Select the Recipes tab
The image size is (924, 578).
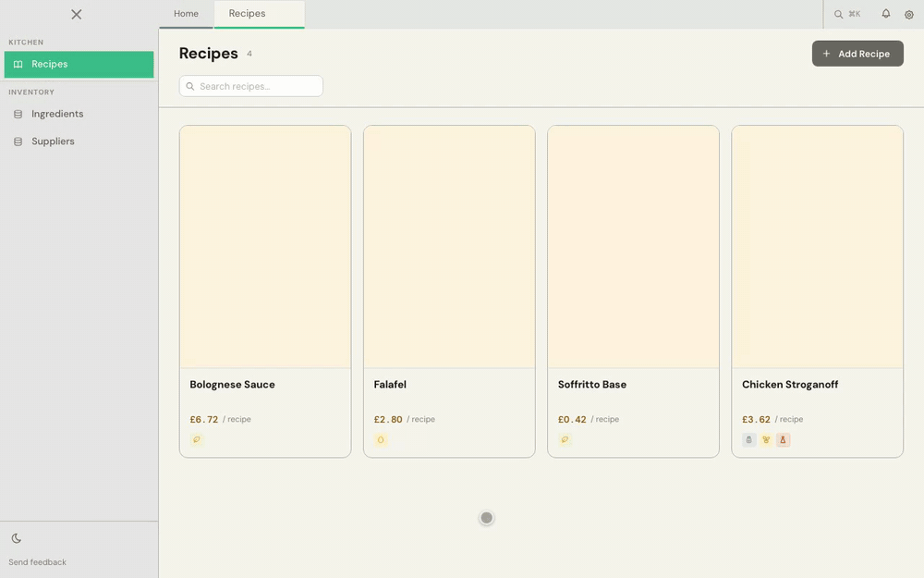pos(260,14)
